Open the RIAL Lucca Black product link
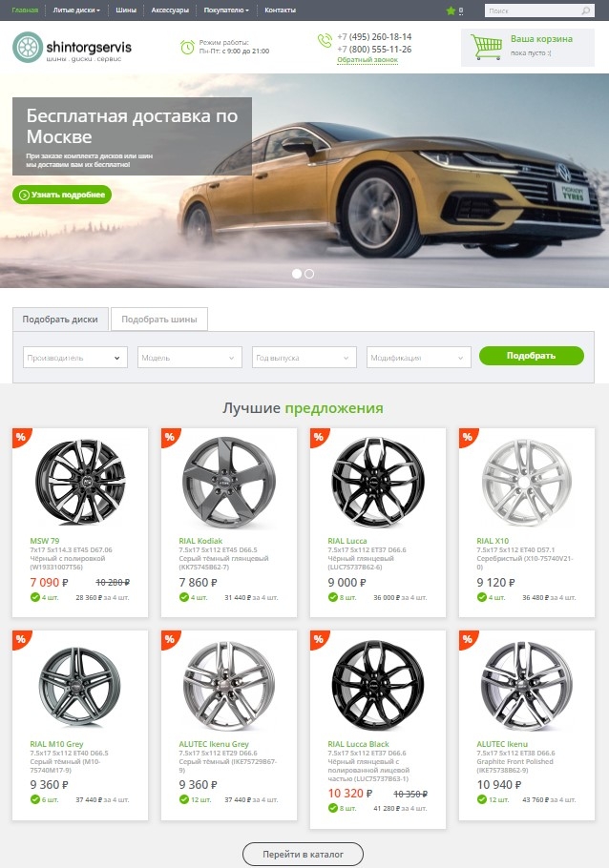Viewport: 609px width, 868px height. pos(359,744)
